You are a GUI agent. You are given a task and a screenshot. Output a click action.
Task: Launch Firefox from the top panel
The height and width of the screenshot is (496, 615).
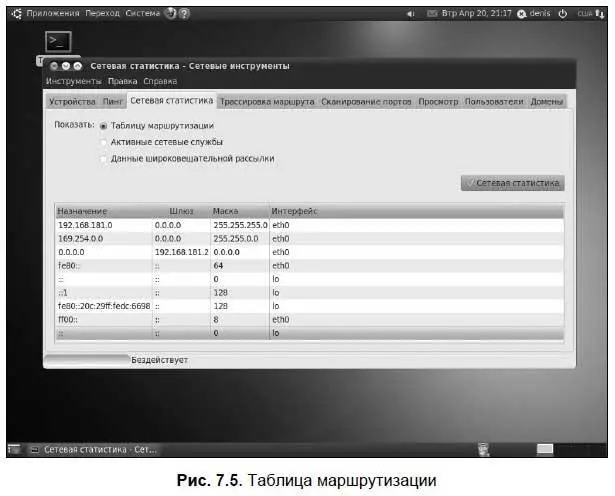(171, 13)
